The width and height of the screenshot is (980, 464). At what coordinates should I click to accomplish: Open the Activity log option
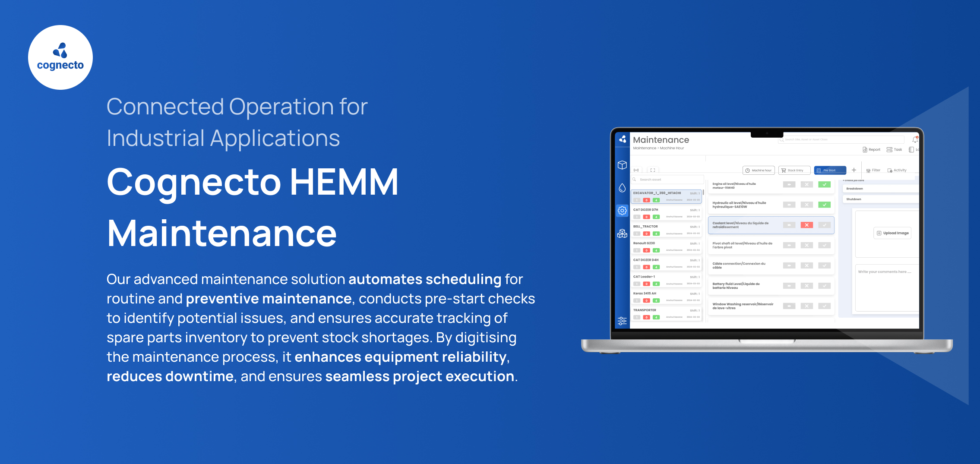point(897,170)
